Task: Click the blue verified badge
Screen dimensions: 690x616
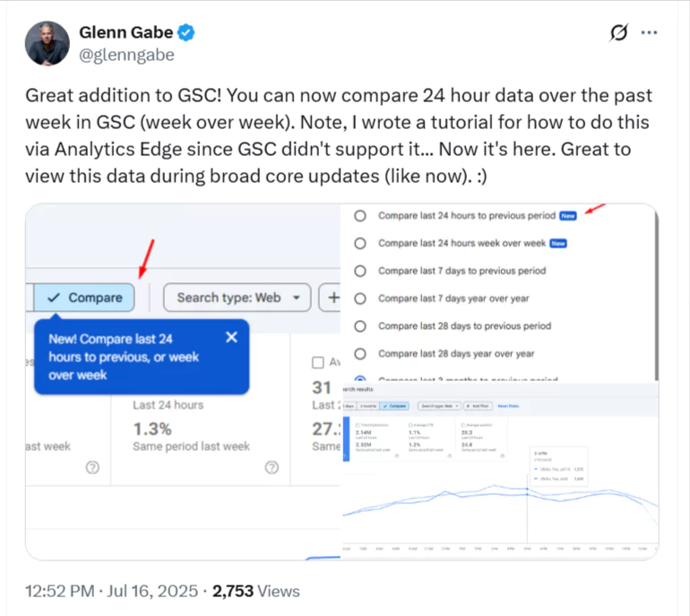Action: (186, 32)
